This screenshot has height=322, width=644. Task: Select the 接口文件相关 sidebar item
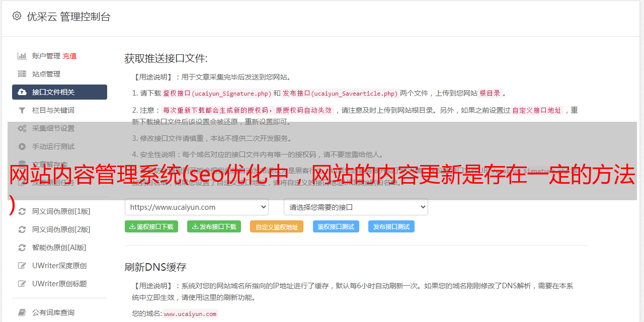click(x=59, y=92)
